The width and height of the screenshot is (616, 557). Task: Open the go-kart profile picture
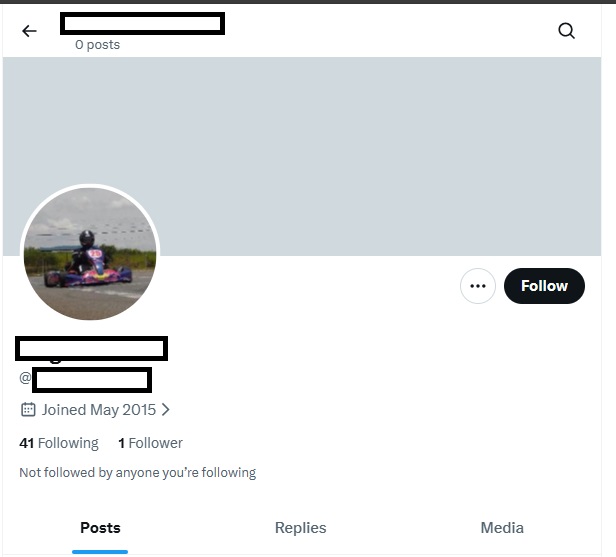90,254
